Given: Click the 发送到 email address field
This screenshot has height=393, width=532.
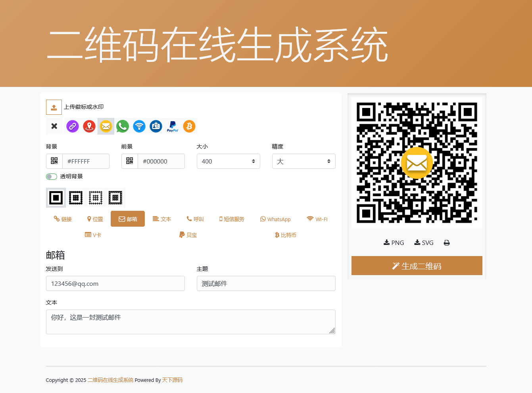Looking at the screenshot, I should [115, 283].
